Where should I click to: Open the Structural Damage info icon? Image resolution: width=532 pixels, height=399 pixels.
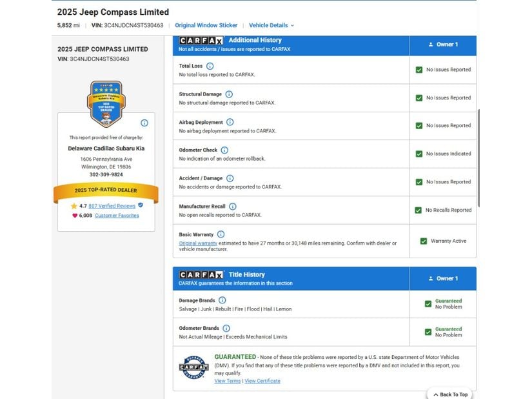coord(229,94)
